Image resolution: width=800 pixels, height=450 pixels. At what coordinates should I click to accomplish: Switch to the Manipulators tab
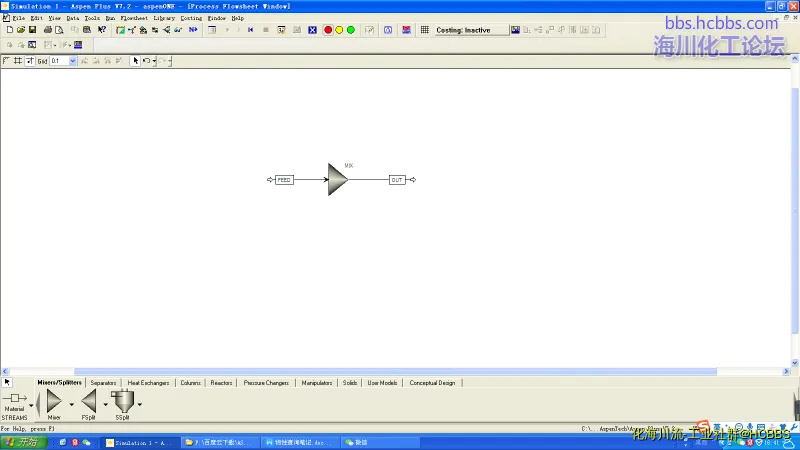pos(317,383)
